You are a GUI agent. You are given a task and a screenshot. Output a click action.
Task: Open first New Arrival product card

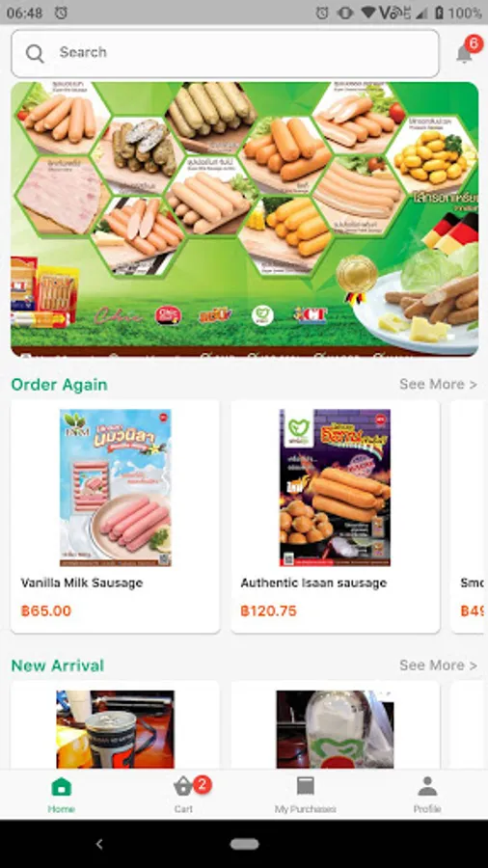point(115,725)
